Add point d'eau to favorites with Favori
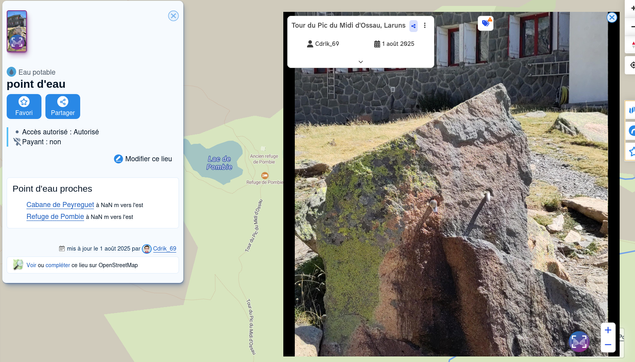The image size is (635, 362). [x=24, y=106]
